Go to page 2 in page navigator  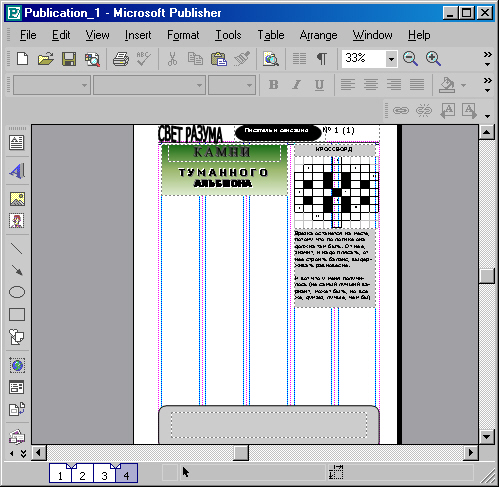82,474
